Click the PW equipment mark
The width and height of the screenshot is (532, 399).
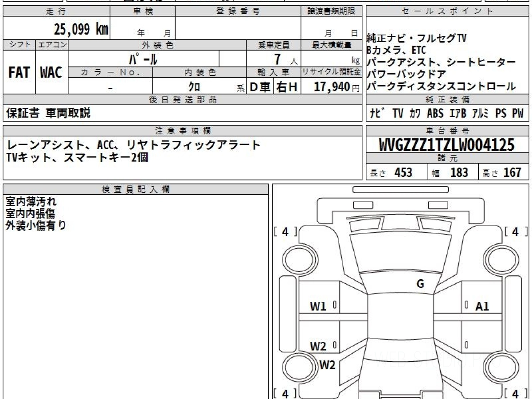coord(518,113)
